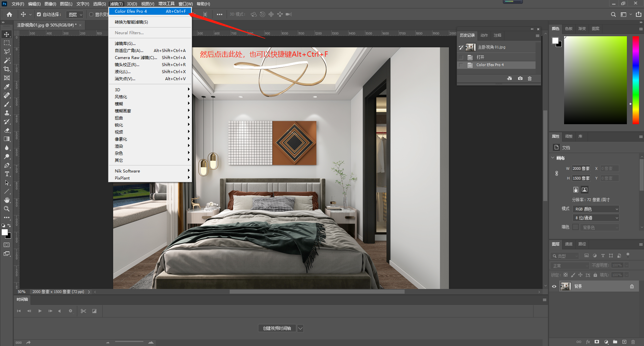Activate the Pen tool

point(7,165)
